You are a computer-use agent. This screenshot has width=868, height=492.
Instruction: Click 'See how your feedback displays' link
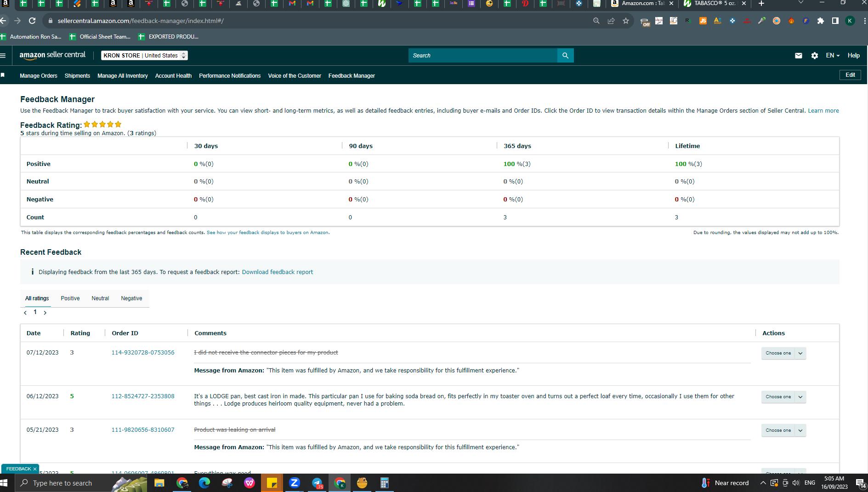point(268,233)
